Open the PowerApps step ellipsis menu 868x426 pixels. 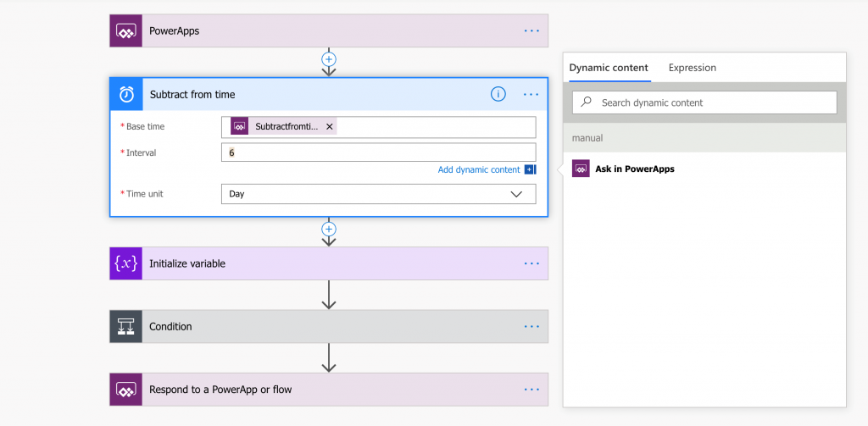pos(531,31)
